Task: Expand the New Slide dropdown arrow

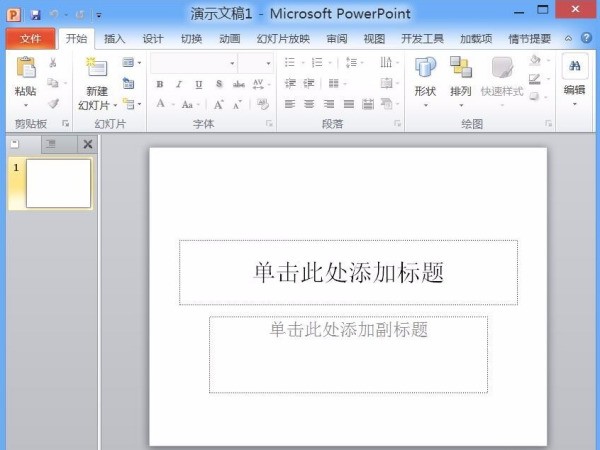Action: coord(115,105)
